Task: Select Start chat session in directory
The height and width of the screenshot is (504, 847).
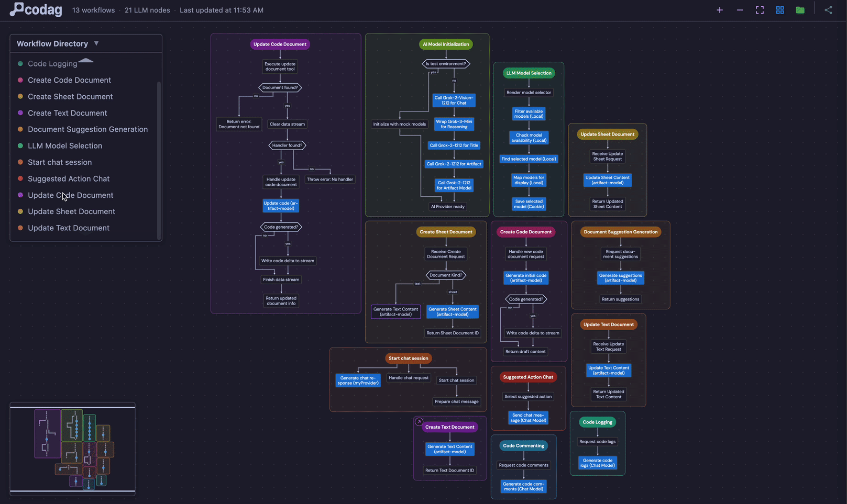Action: tap(60, 162)
